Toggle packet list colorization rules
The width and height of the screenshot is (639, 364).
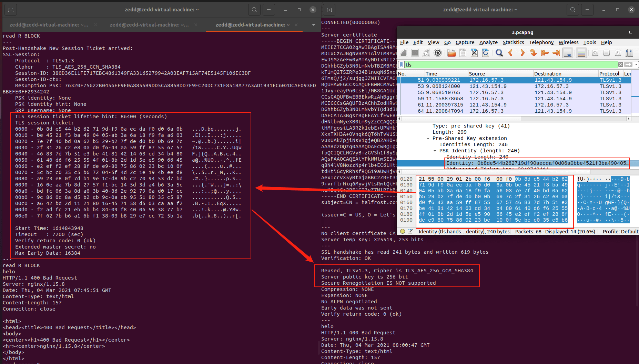coord(581,53)
